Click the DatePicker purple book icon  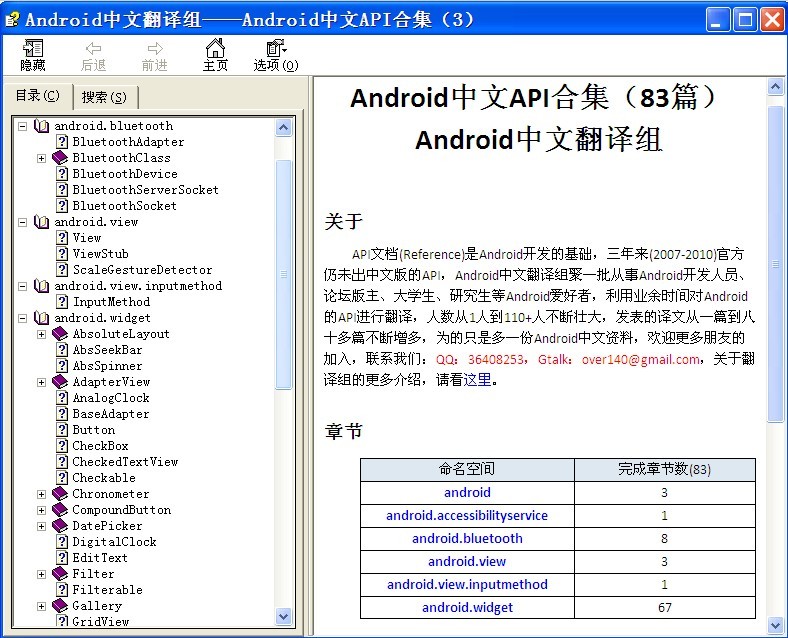pyautogui.click(x=60, y=526)
